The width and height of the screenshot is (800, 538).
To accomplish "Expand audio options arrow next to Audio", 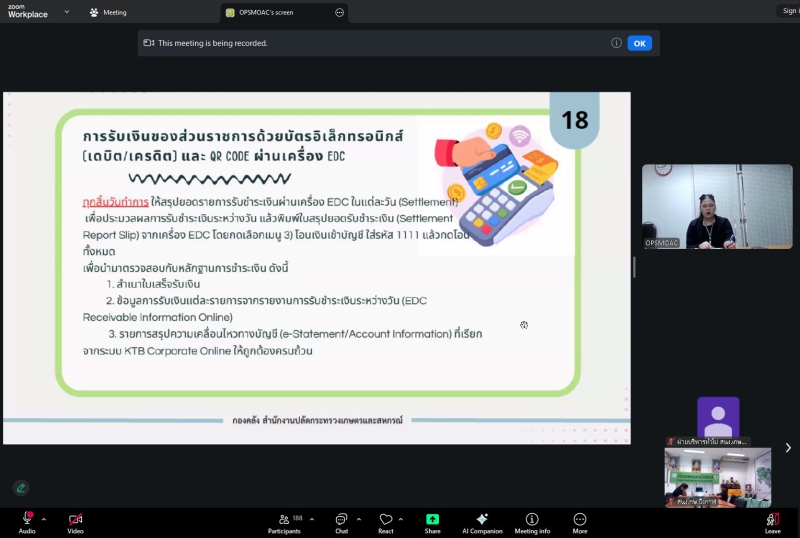I will pyautogui.click(x=44, y=519).
